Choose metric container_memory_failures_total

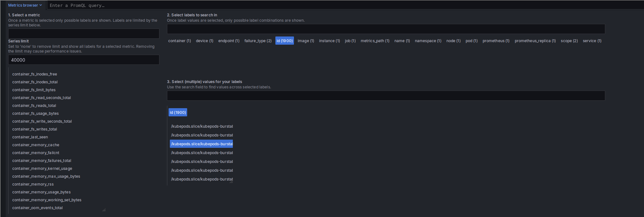point(42,161)
